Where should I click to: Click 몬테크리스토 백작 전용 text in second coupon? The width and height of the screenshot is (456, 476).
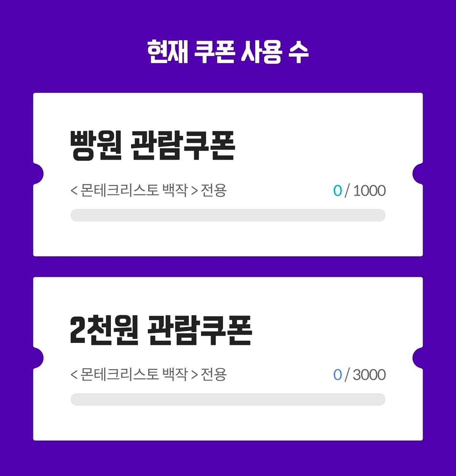[149, 374]
